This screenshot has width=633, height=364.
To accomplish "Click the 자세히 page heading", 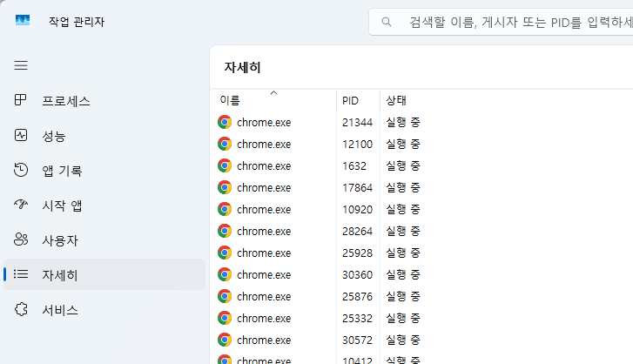I will (243, 67).
